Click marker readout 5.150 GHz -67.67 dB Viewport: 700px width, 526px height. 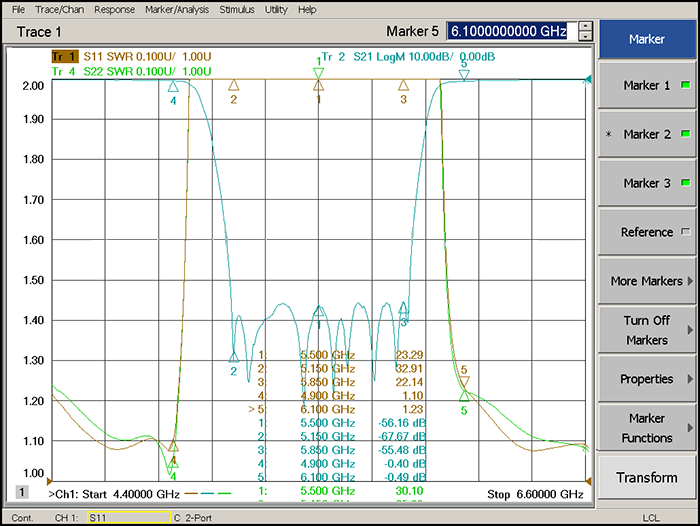tap(342, 436)
